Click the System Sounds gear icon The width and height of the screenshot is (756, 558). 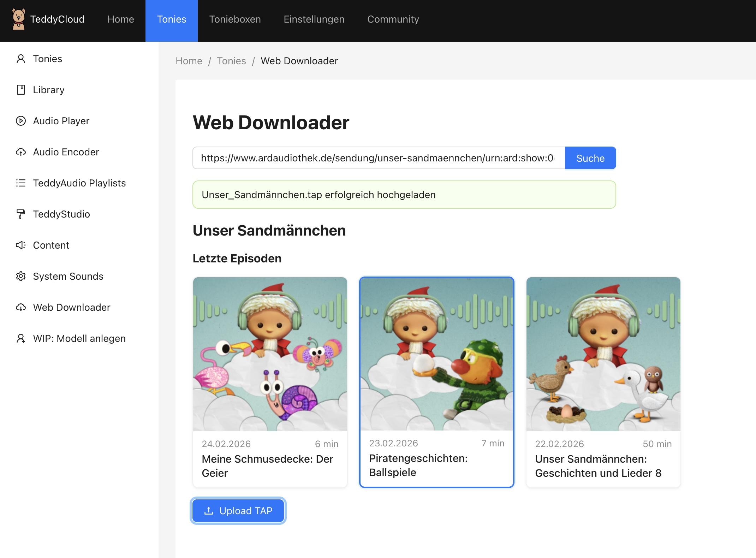pyautogui.click(x=21, y=277)
